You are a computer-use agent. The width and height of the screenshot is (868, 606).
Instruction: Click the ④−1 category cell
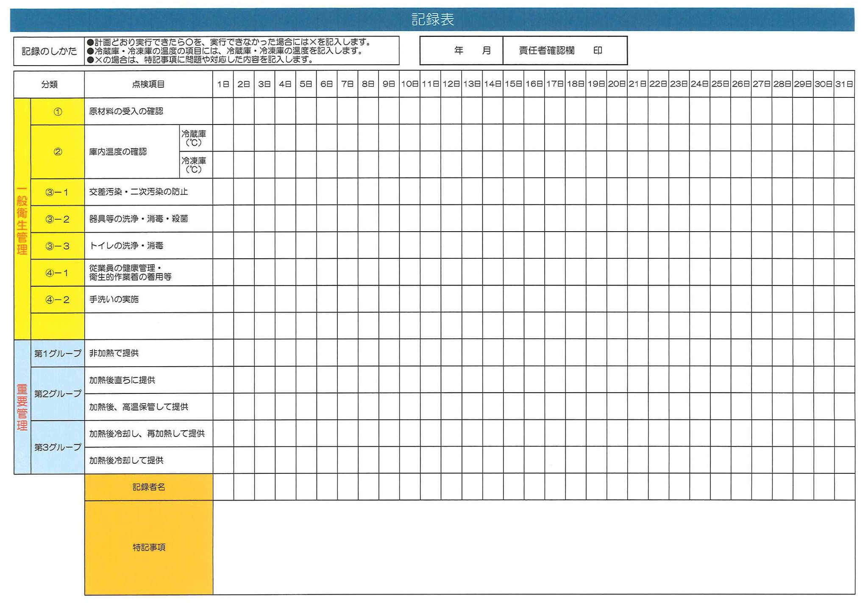click(58, 273)
